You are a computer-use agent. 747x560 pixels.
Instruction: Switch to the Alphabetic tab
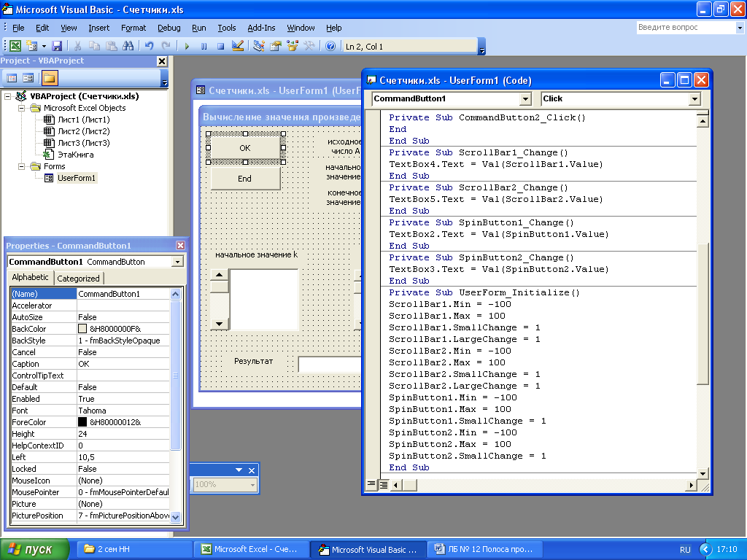point(30,277)
